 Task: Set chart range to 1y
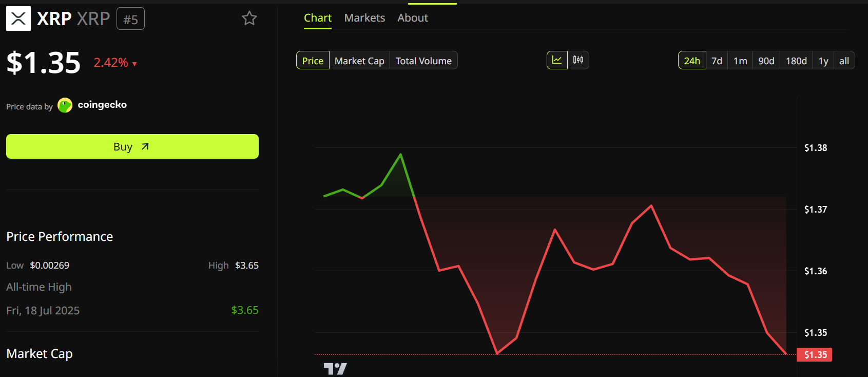823,61
